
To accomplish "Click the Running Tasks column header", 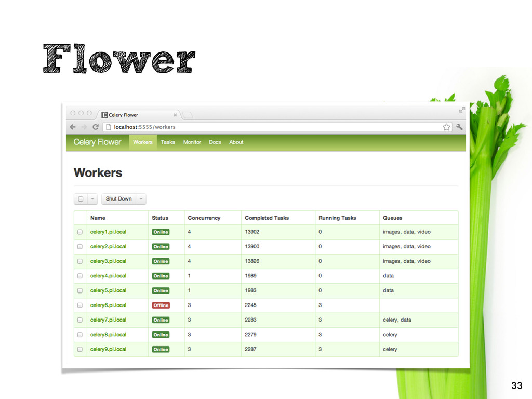I will [x=337, y=218].
